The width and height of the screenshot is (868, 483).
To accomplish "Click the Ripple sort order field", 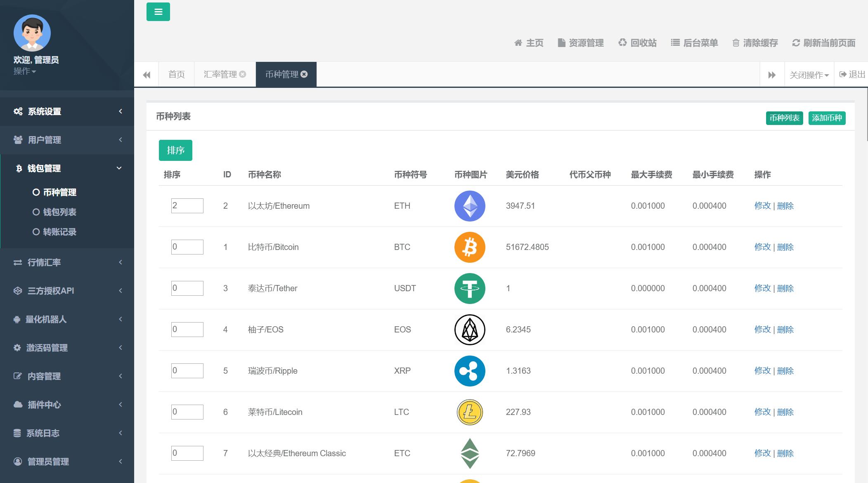I will (x=187, y=371).
